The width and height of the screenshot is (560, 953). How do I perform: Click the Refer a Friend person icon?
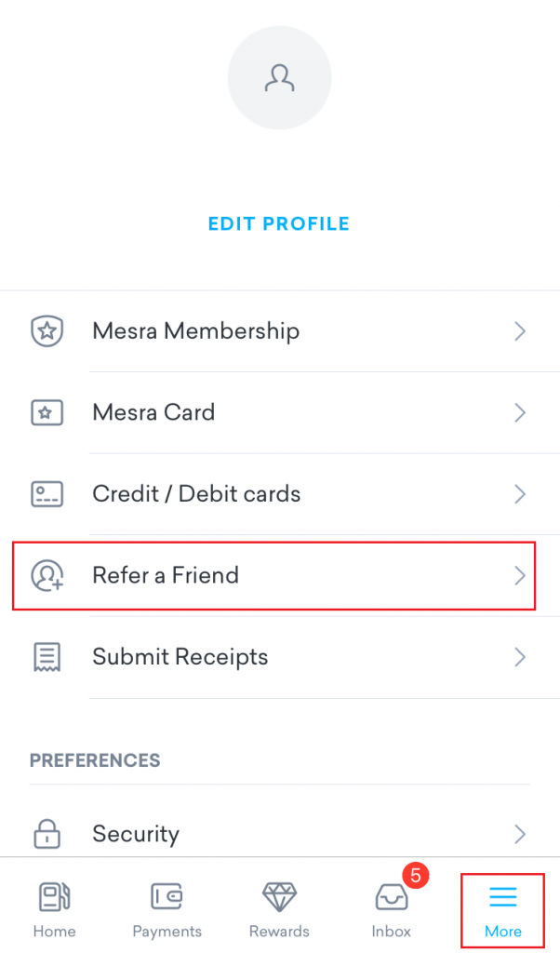point(47,575)
